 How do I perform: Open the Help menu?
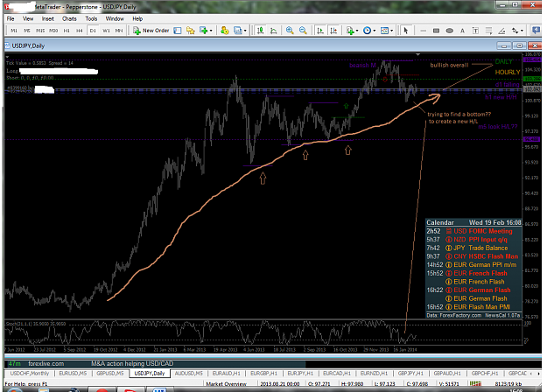pos(137,19)
